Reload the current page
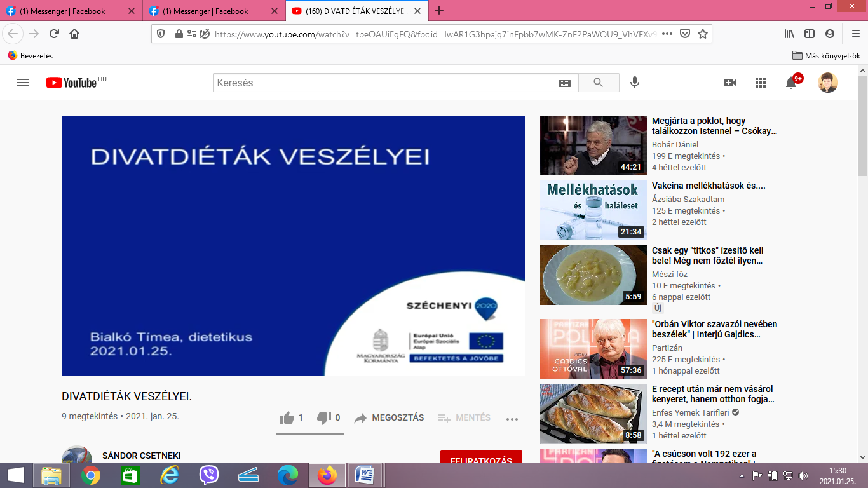 click(x=54, y=34)
